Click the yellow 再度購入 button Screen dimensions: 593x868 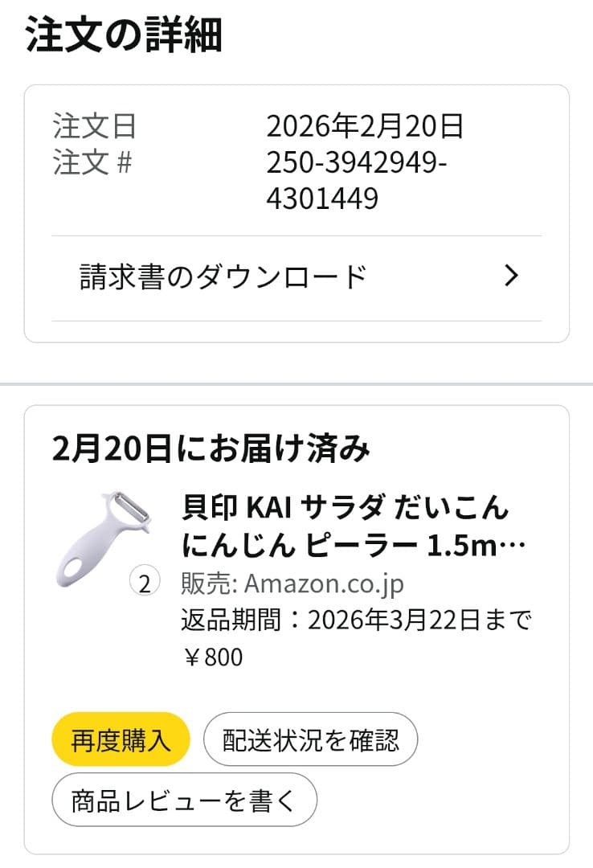point(121,739)
